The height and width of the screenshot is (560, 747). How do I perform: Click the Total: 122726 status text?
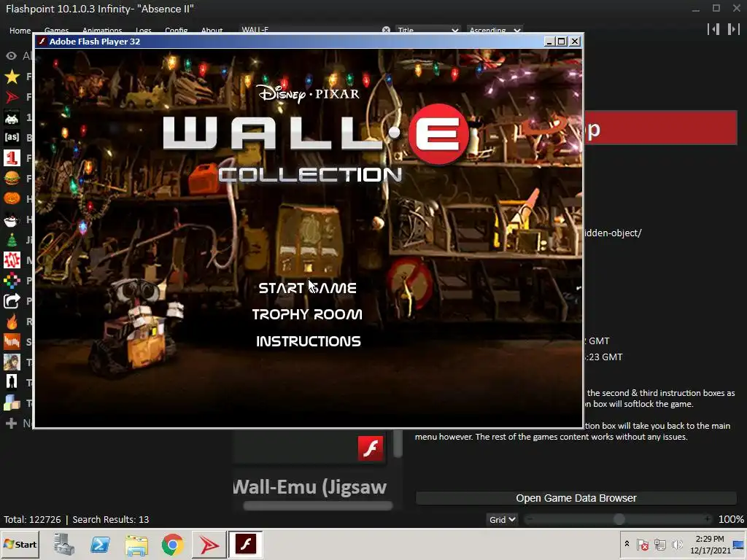click(32, 519)
